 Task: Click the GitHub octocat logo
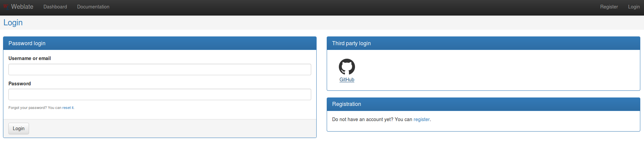347,67
